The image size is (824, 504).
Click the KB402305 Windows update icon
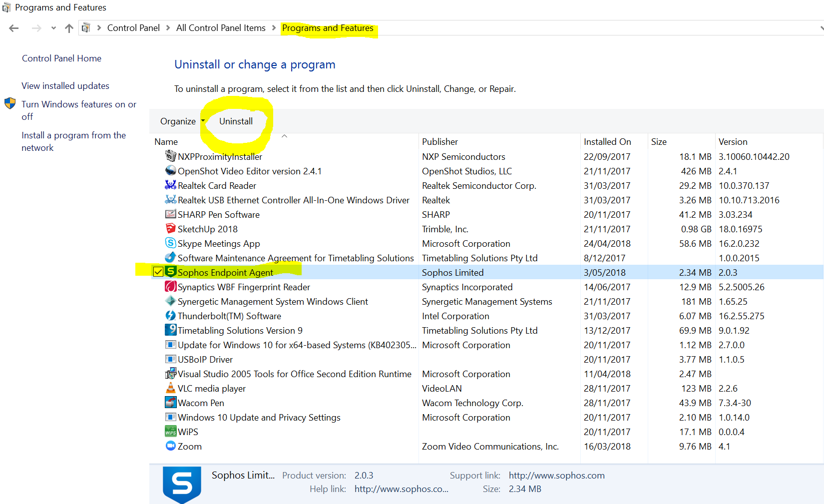point(170,344)
